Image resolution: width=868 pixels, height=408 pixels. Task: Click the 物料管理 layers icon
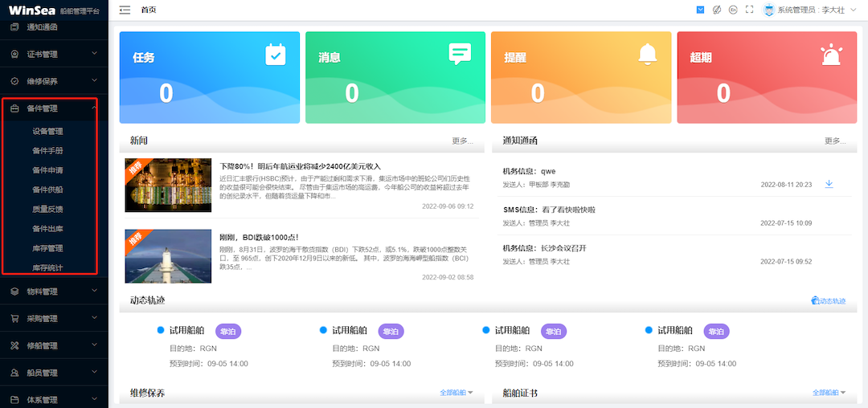pos(15,292)
